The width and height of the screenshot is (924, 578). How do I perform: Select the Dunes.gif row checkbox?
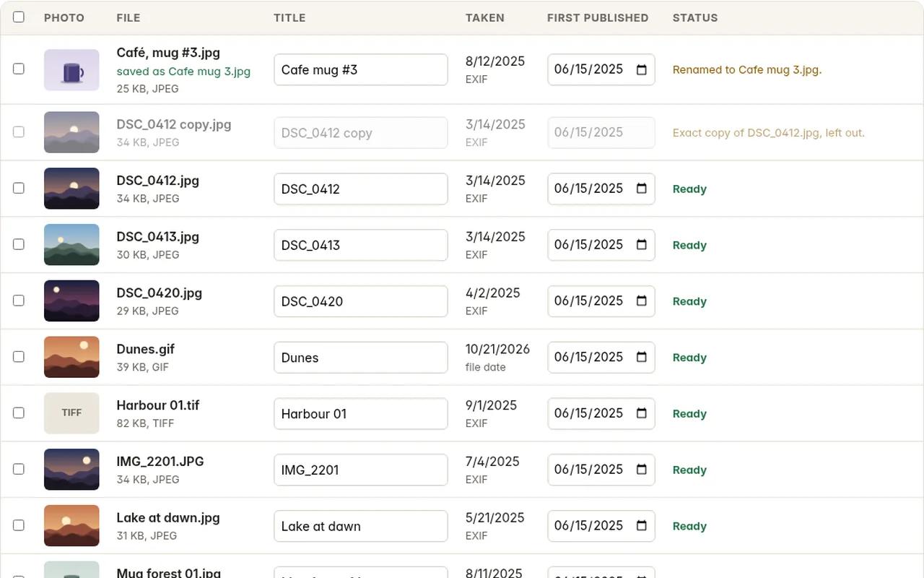(19, 356)
